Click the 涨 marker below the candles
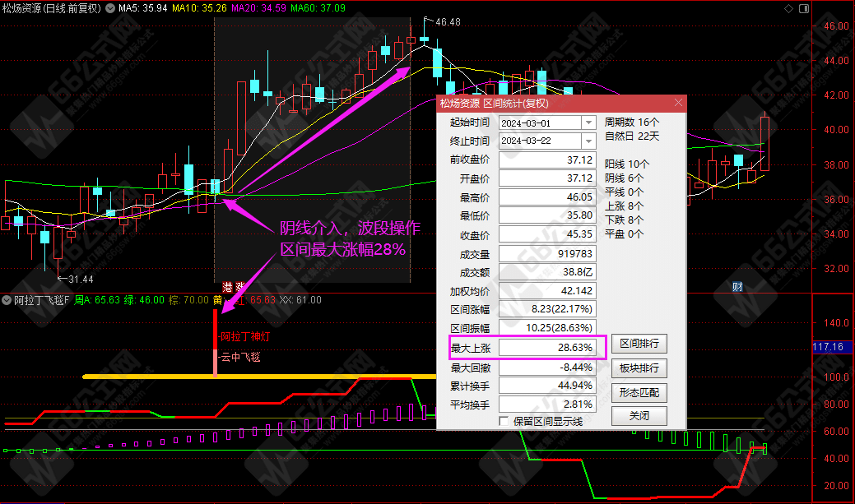This screenshot has height=504, width=855. (x=240, y=286)
